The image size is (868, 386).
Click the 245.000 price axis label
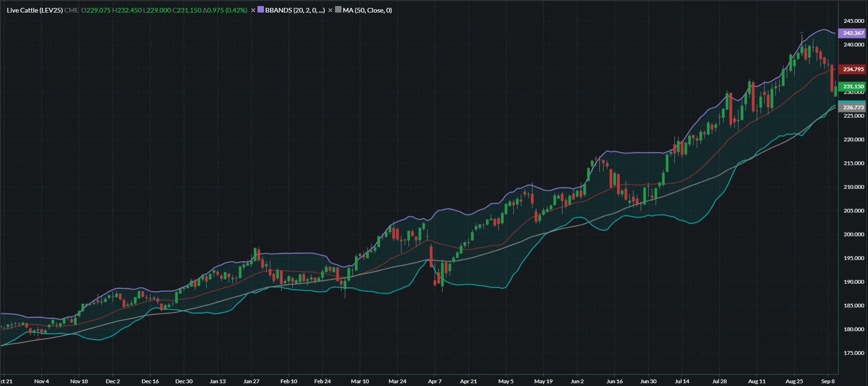[854, 21]
